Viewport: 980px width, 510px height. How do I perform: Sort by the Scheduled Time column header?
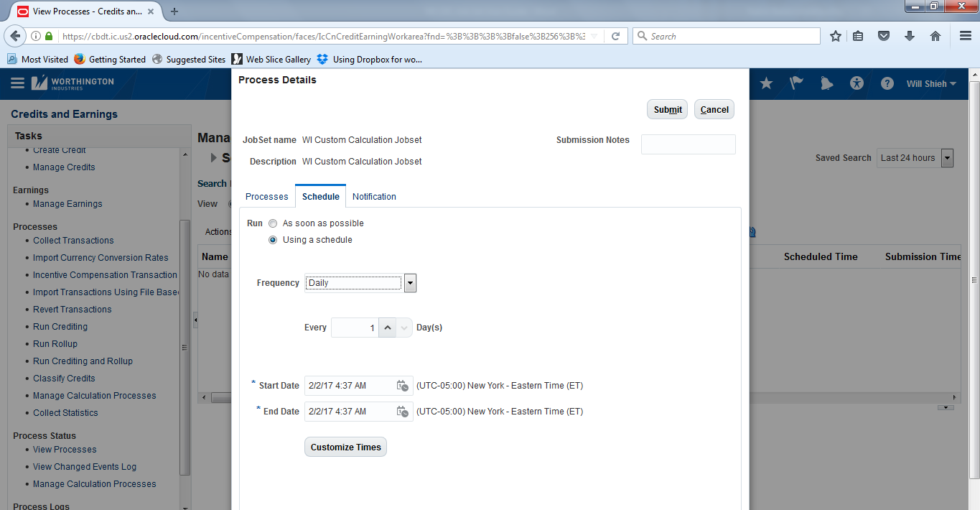click(821, 256)
